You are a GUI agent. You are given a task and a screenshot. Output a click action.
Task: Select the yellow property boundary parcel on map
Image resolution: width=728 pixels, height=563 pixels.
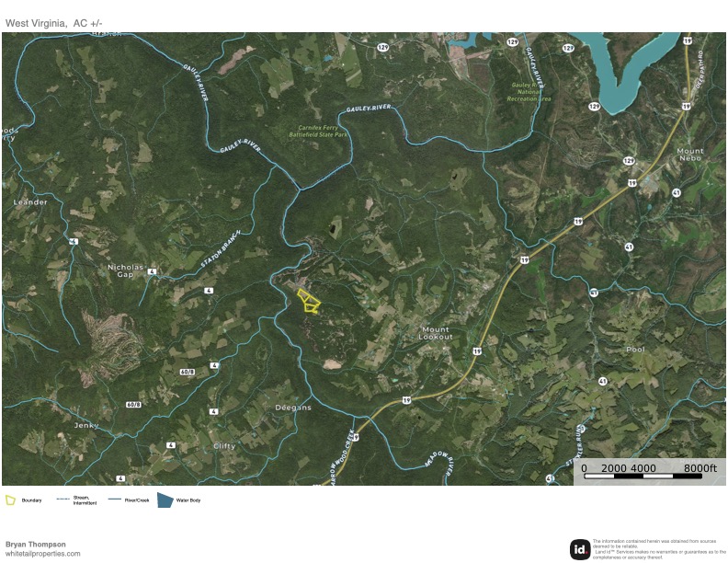(x=309, y=302)
